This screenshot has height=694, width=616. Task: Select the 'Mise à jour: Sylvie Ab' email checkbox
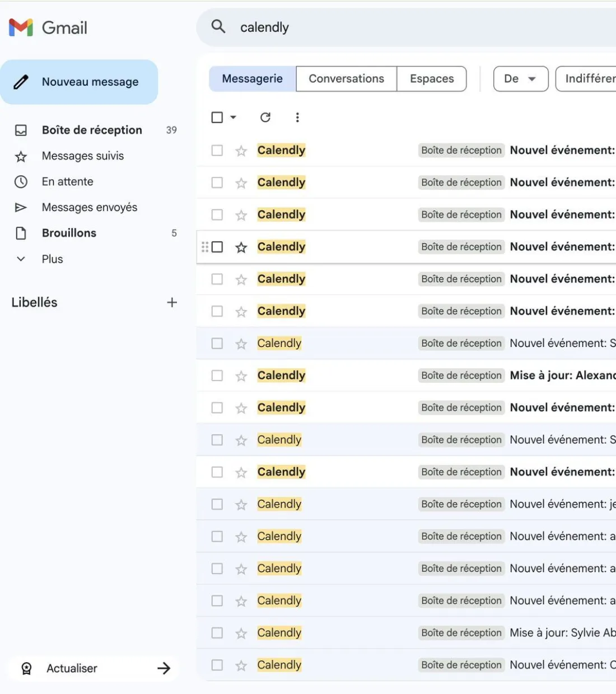[x=217, y=633]
